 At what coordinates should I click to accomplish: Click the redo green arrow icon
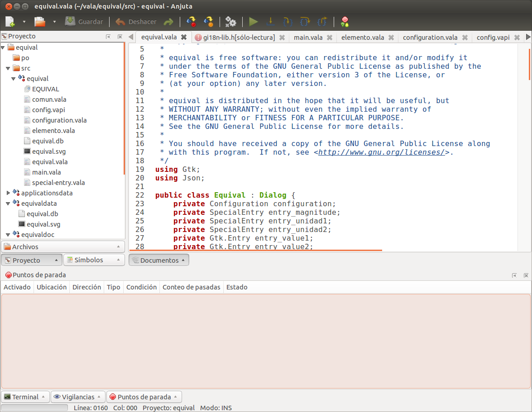(x=168, y=22)
